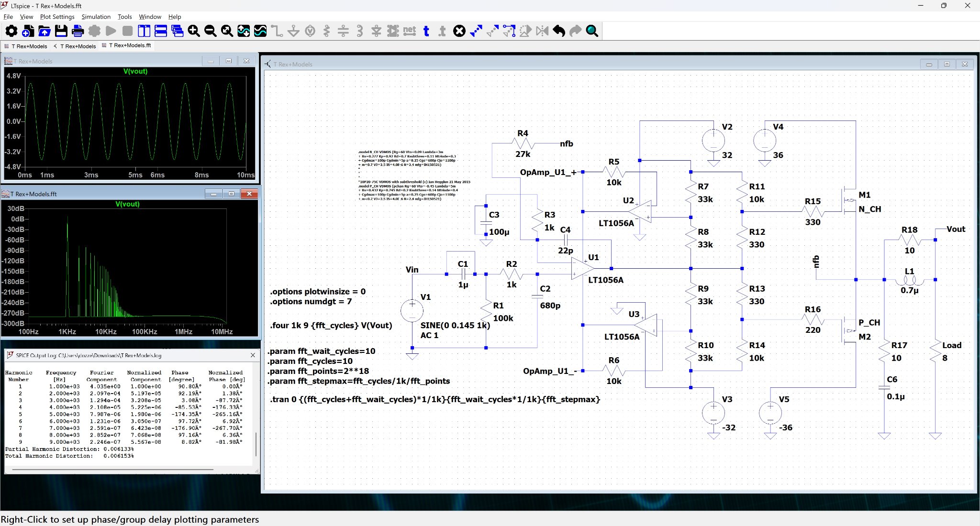The image size is (980, 526).
Task: Select the blue duplicate/copy tool icon
Action: click(476, 31)
